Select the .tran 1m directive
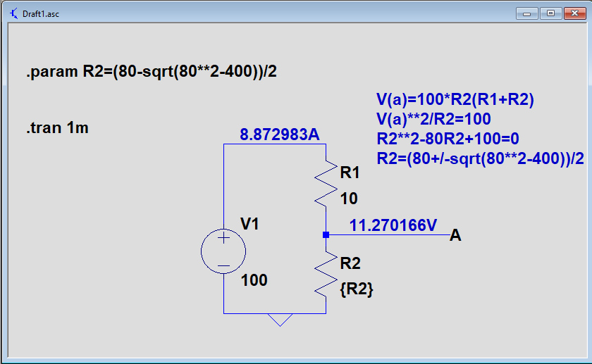Image resolution: width=592 pixels, height=364 pixels. (57, 128)
